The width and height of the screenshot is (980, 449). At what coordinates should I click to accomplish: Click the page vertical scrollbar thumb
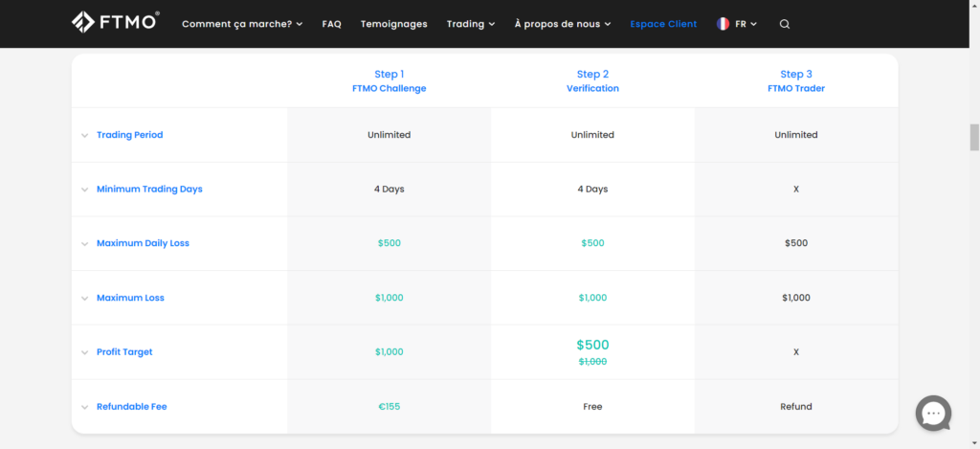click(x=974, y=138)
